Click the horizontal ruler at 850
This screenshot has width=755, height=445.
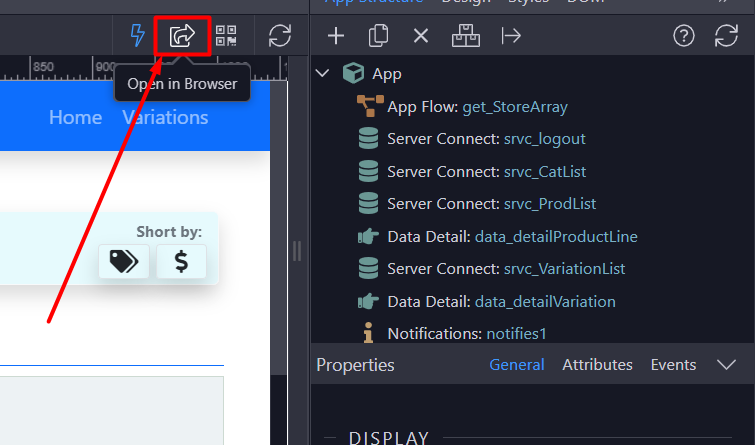tap(43, 66)
